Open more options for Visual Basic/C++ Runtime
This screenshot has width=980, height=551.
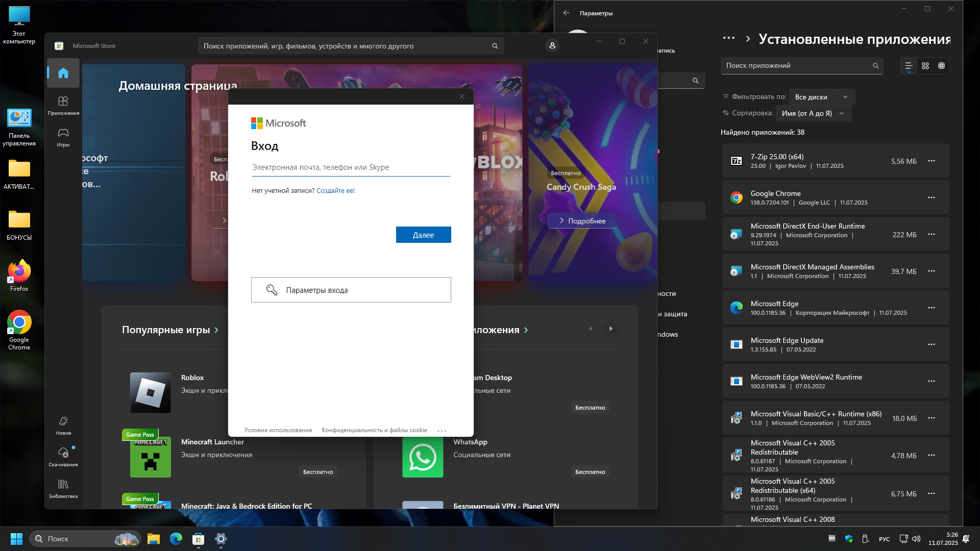(x=932, y=418)
